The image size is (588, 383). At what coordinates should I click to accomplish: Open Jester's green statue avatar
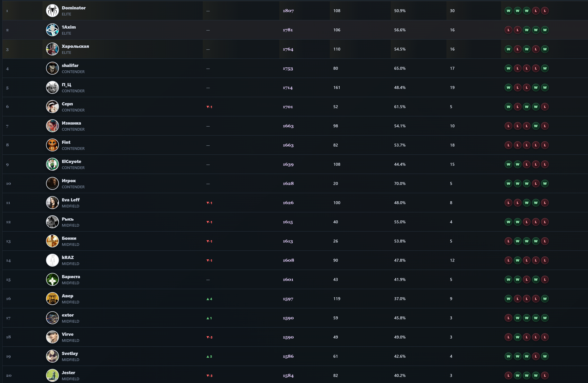pyautogui.click(x=52, y=376)
